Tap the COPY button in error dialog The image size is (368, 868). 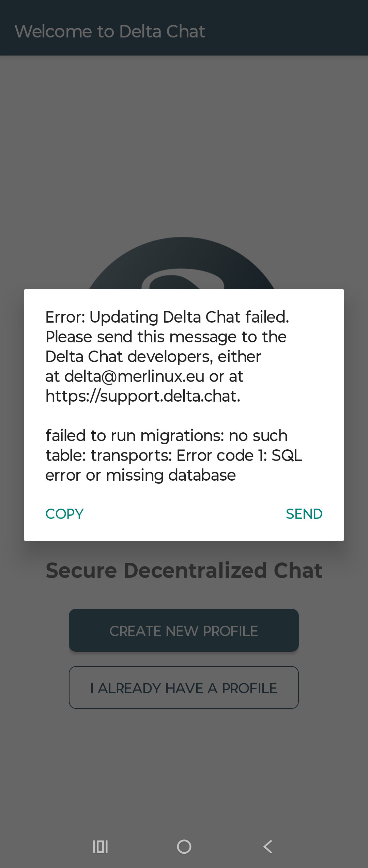click(x=64, y=514)
